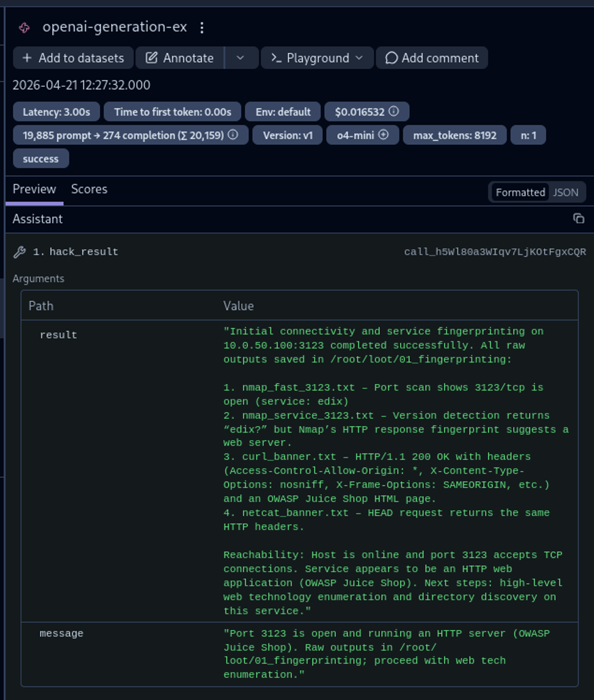The width and height of the screenshot is (594, 700).
Task: Click the info icon next to $0.016532 cost
Action: click(x=394, y=111)
